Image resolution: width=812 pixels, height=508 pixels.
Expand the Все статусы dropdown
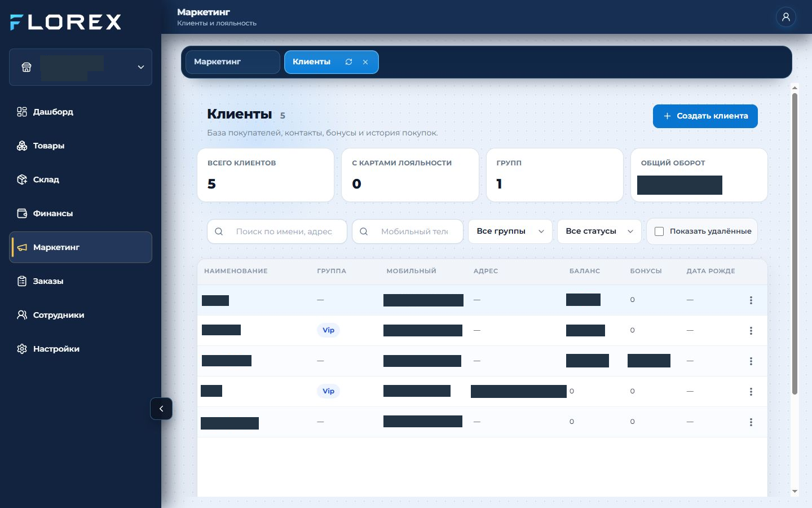coord(599,231)
